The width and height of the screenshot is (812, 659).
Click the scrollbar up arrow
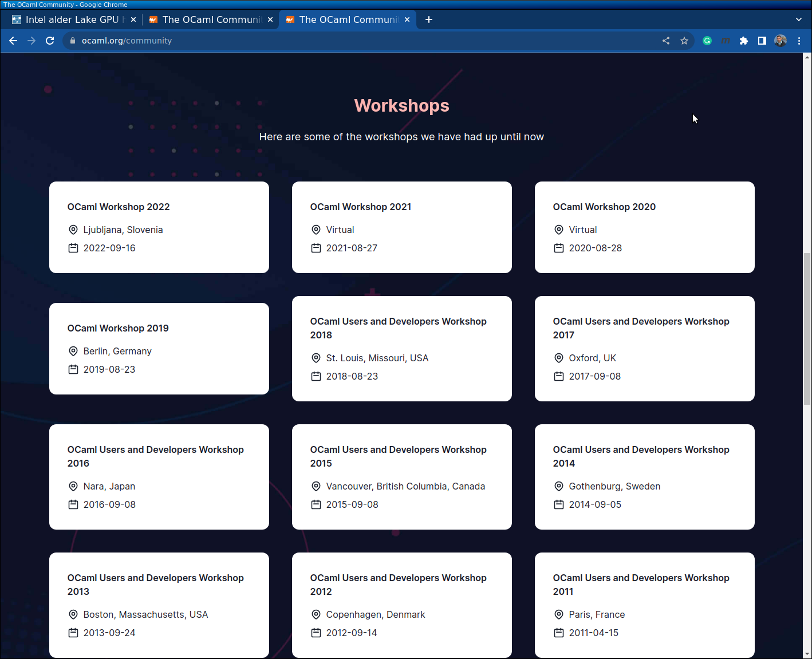[807, 57]
